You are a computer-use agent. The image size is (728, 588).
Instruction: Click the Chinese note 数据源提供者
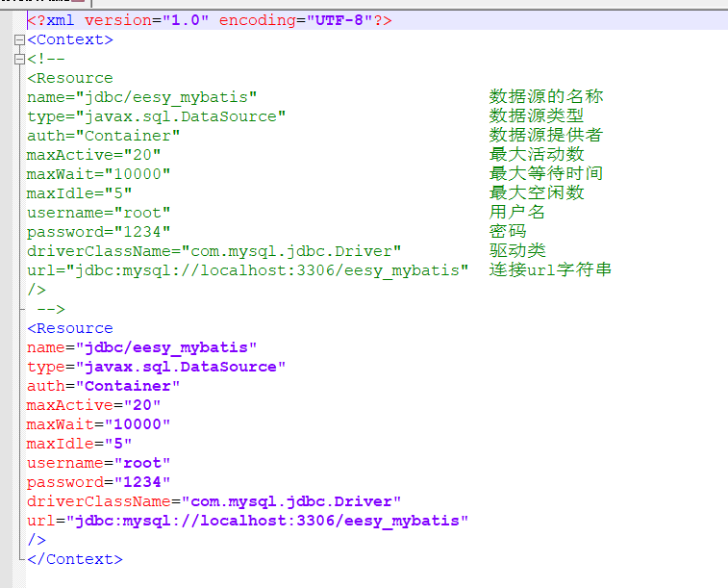coord(546,135)
